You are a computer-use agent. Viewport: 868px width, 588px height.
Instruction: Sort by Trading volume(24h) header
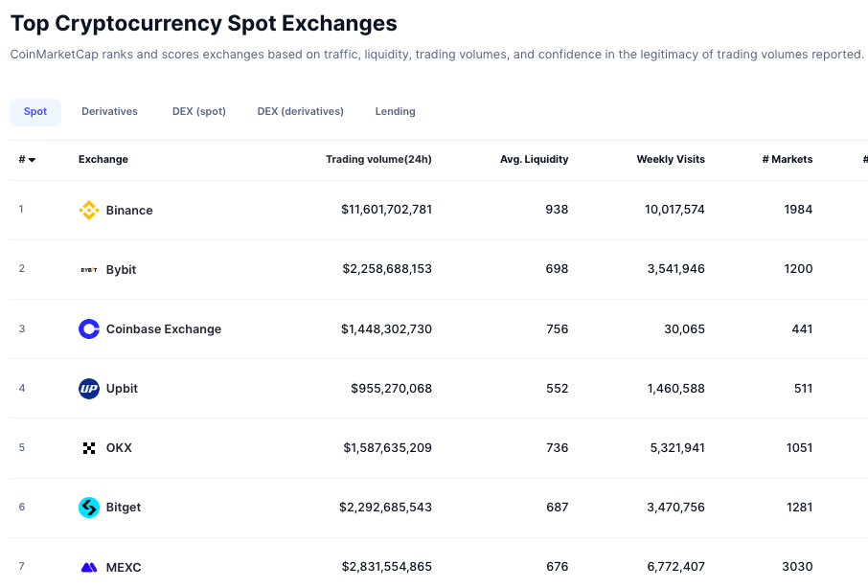tap(378, 159)
